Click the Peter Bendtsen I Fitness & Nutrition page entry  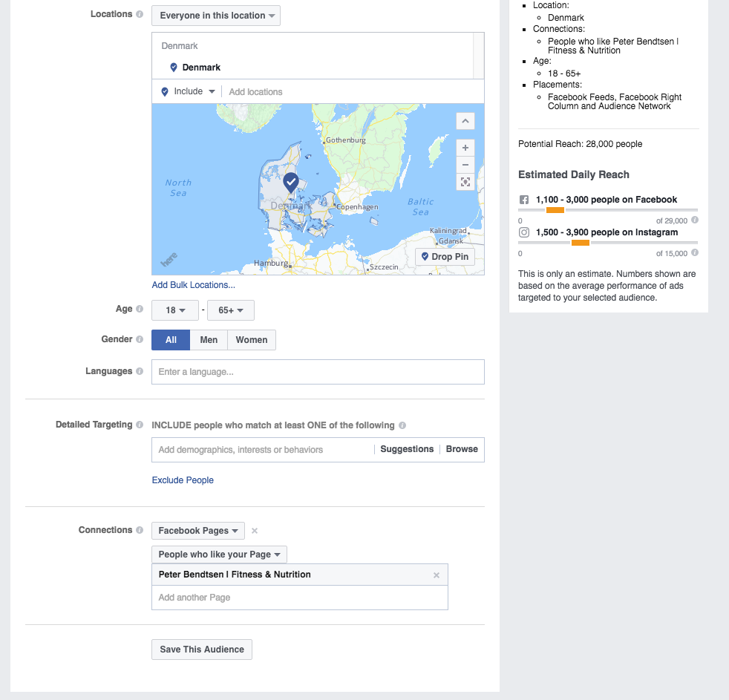(300, 575)
